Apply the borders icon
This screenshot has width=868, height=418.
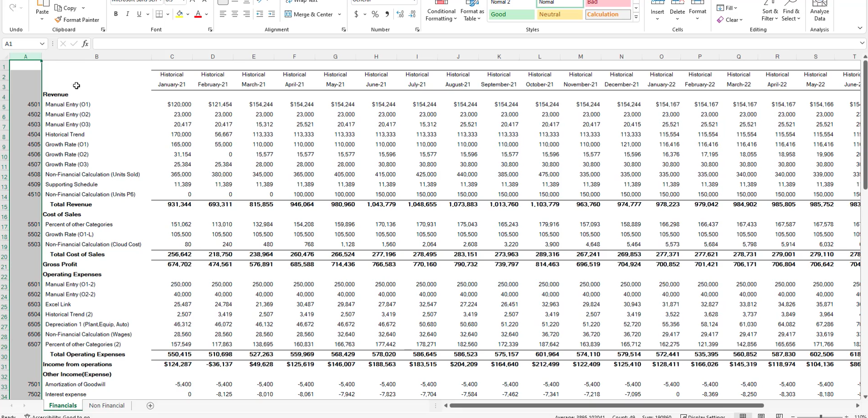159,14
